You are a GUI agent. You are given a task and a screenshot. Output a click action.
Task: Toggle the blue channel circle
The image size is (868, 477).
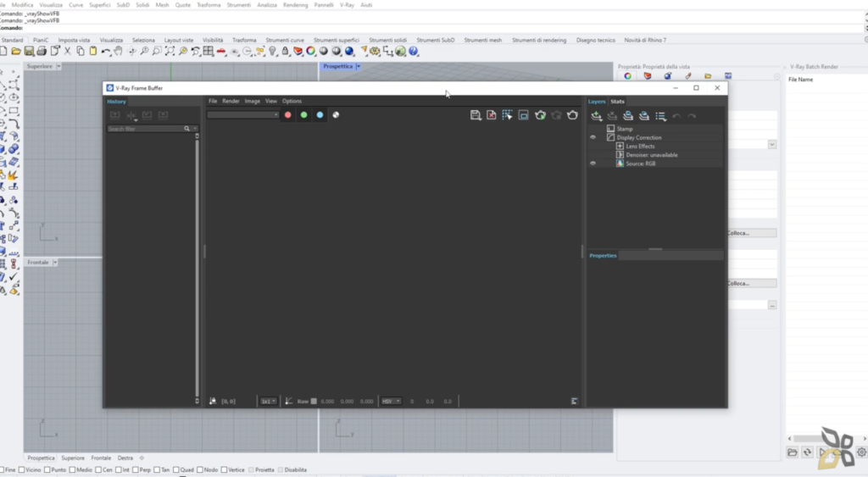coord(320,115)
